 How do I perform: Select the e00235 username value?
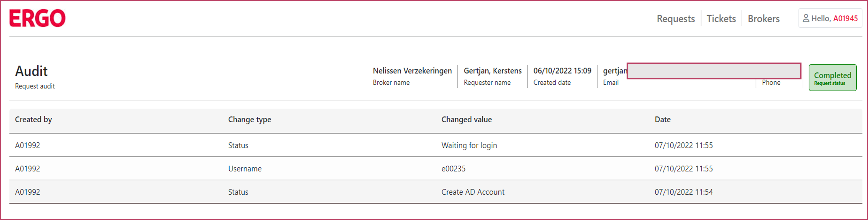pyautogui.click(x=453, y=169)
